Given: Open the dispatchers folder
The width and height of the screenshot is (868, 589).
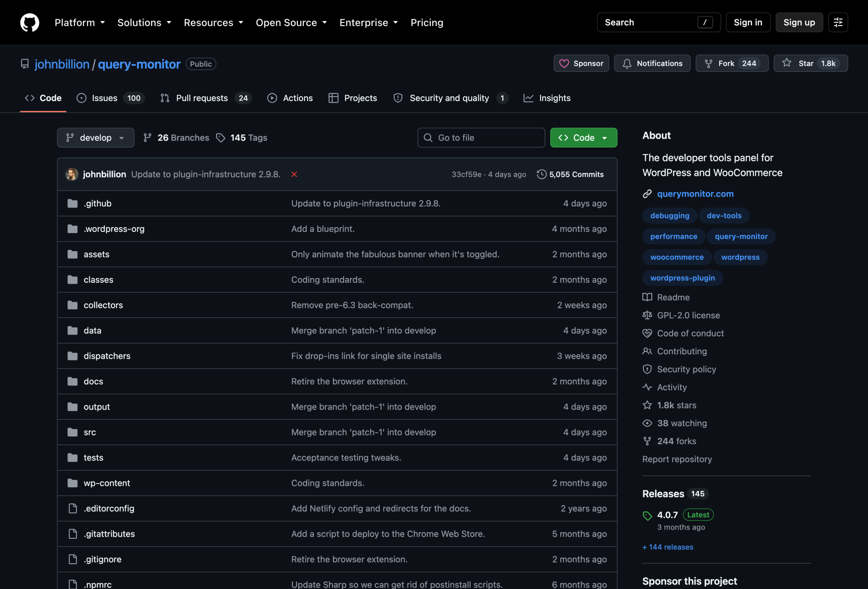Looking at the screenshot, I should tap(107, 356).
